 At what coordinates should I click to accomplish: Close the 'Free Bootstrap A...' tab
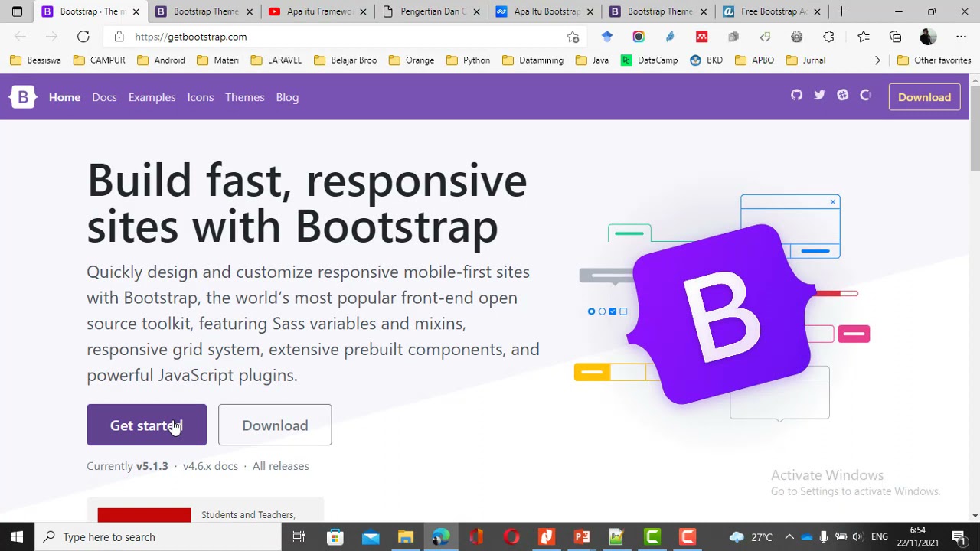point(817,11)
